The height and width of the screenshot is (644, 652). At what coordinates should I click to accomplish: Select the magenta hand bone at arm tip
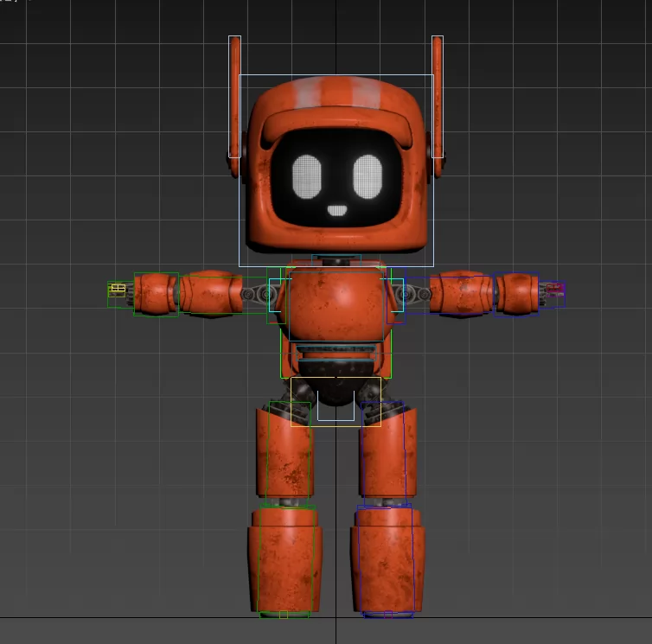pos(555,289)
